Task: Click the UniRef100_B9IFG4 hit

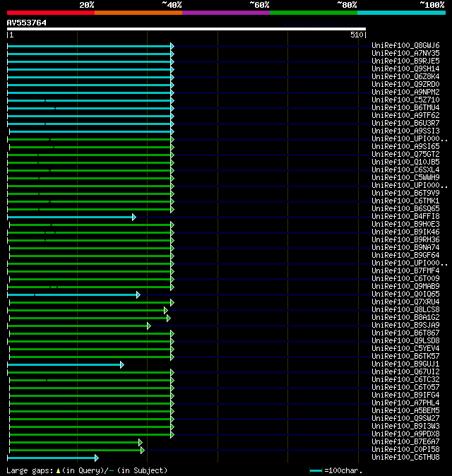Action: point(405,395)
